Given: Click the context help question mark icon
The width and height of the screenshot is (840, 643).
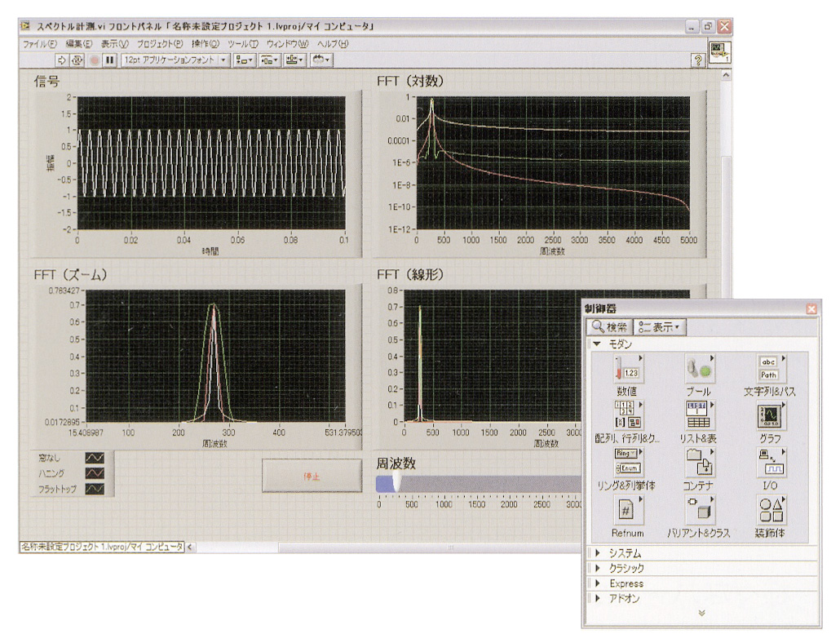Looking at the screenshot, I should (x=698, y=60).
